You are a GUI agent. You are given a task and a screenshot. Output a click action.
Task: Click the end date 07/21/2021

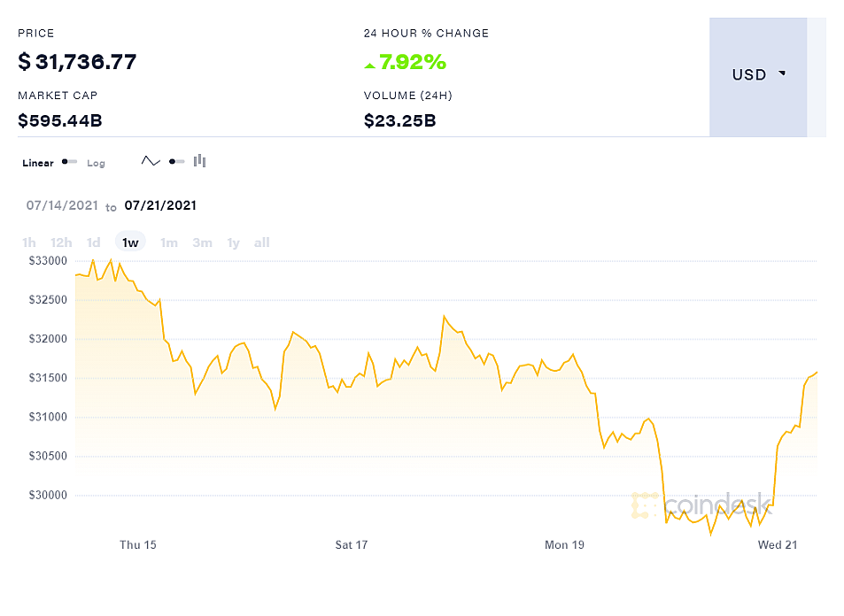coord(160,205)
